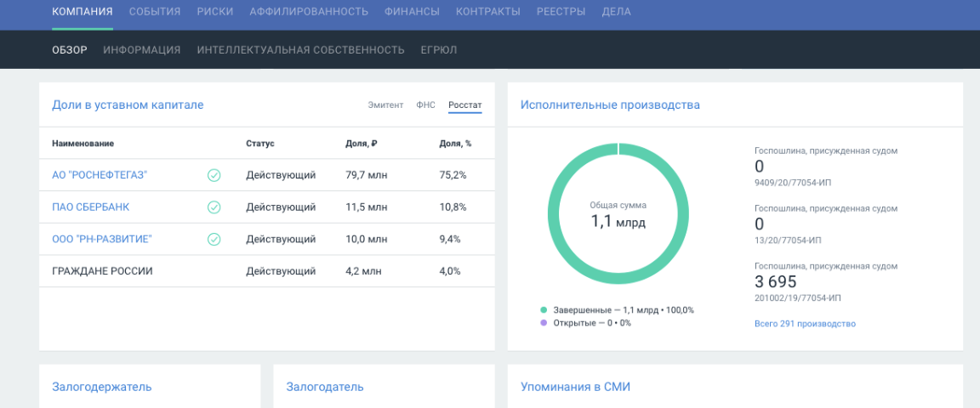Screen dimensions: 980x408
Task: Open Доли в уставном капитале heading
Action: (128, 105)
